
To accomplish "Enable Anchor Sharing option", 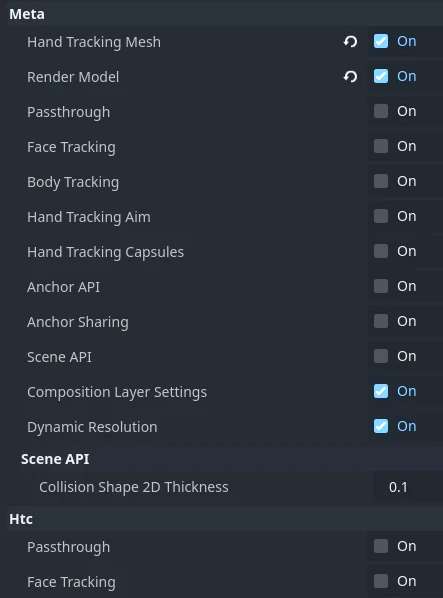I will pyautogui.click(x=381, y=321).
